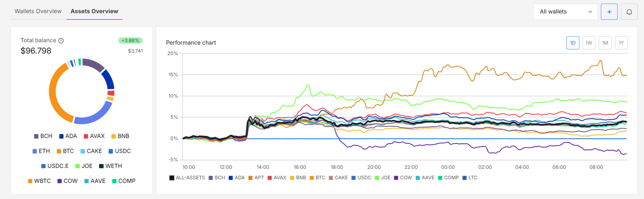Hide the COW series in chart legend
Screen dimensions: 644x199
pyautogui.click(x=403, y=178)
